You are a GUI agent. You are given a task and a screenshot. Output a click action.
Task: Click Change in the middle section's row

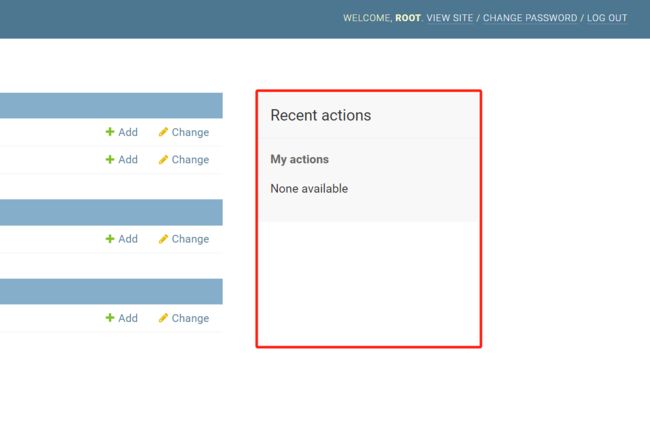point(184,239)
